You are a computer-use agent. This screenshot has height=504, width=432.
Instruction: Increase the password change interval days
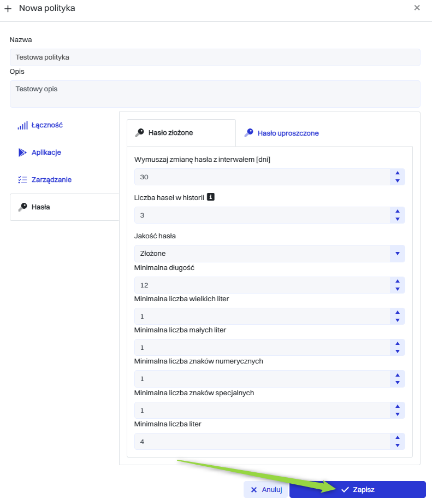pyautogui.click(x=397, y=173)
